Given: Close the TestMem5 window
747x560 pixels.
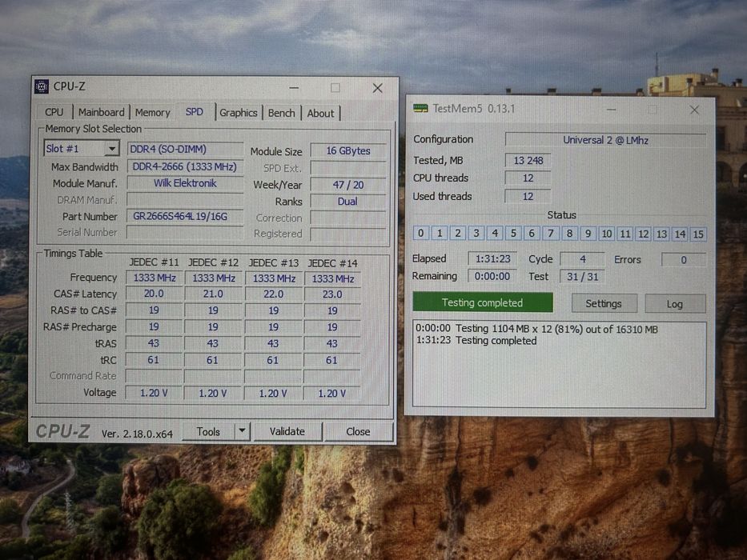Looking at the screenshot, I should 695,110.
